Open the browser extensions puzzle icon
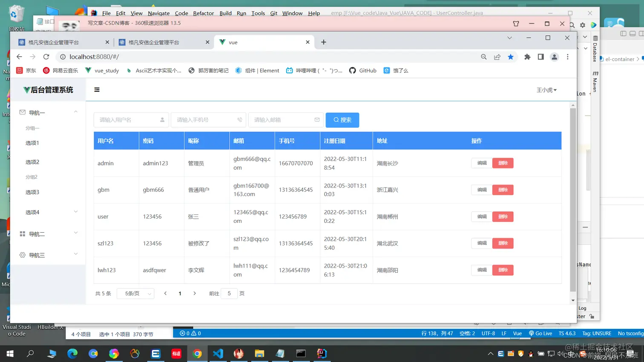Image resolution: width=644 pixels, height=362 pixels. point(527,57)
